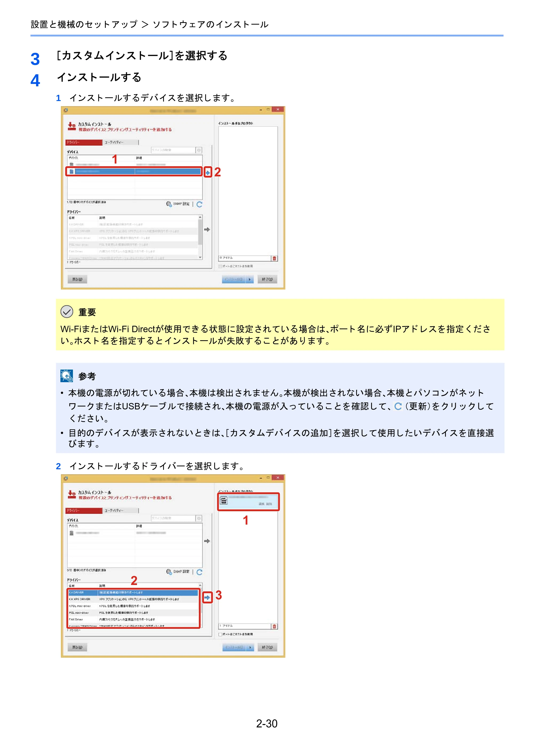Click device search field in upper dialog

pos(173,150)
